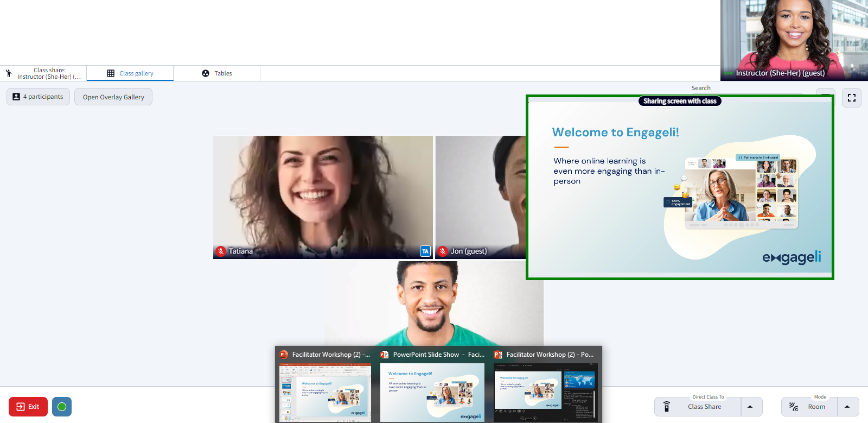868x423 pixels.
Task: Click the Sharing screen with class label
Action: [680, 101]
